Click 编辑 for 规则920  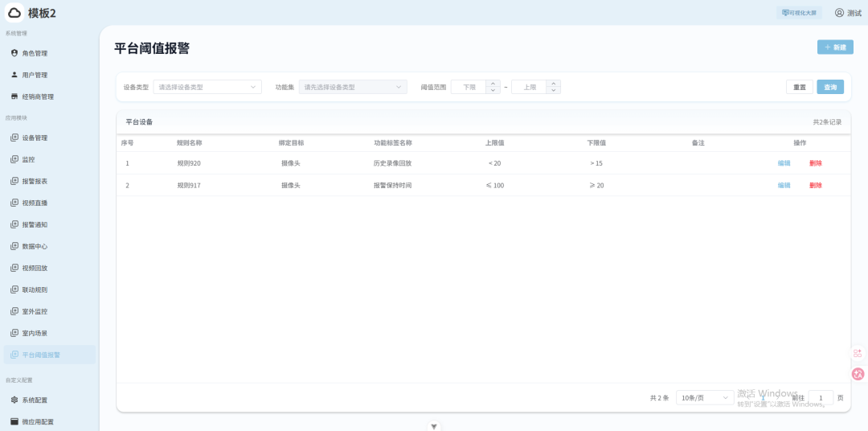point(784,163)
